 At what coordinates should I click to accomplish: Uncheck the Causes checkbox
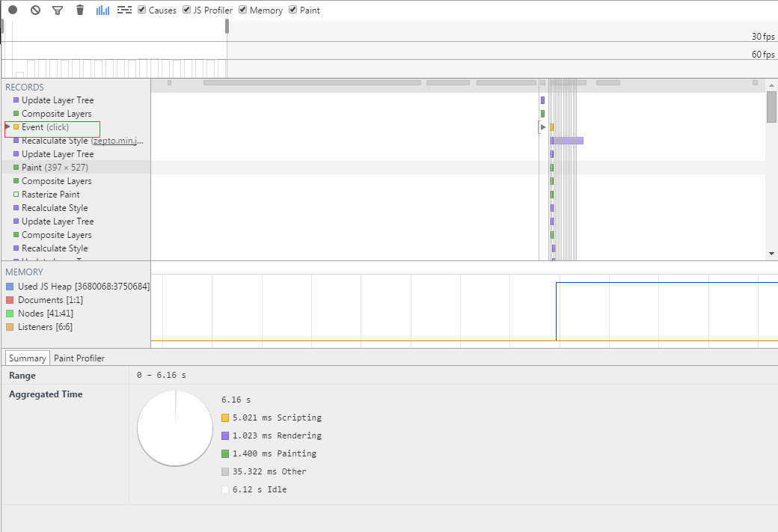tap(142, 10)
